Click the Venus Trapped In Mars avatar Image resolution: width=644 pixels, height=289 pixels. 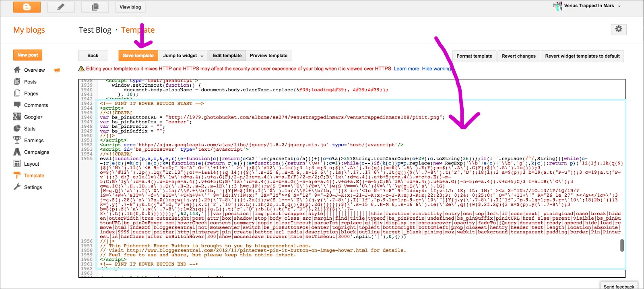[557, 6]
